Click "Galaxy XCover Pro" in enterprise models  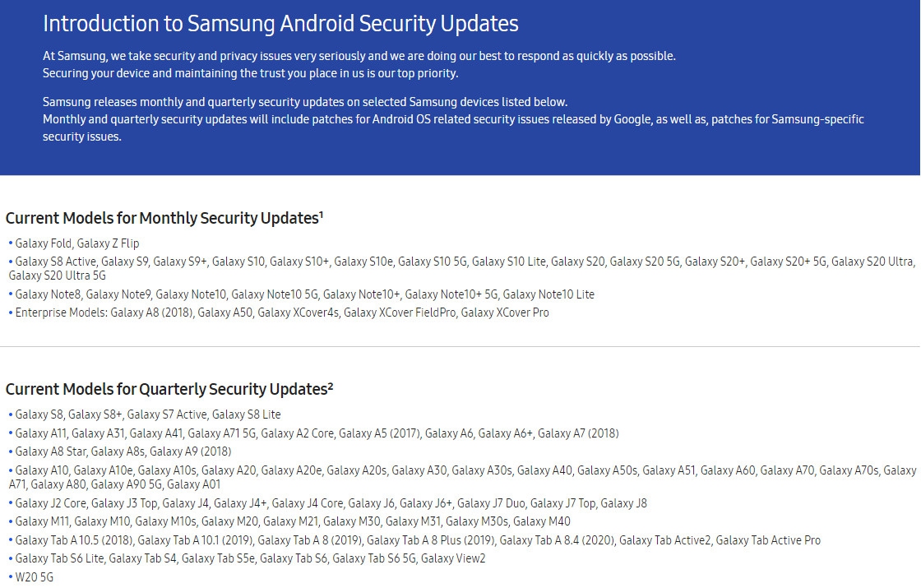click(x=505, y=313)
